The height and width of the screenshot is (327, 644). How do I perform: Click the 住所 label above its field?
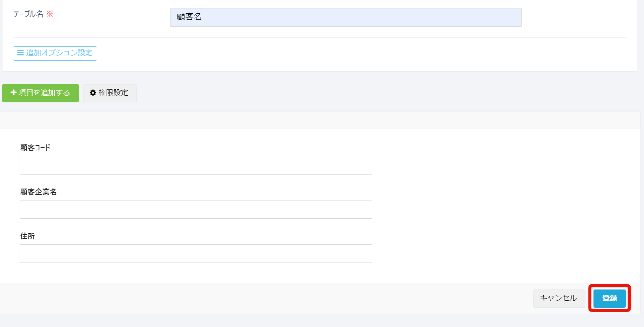(x=27, y=236)
